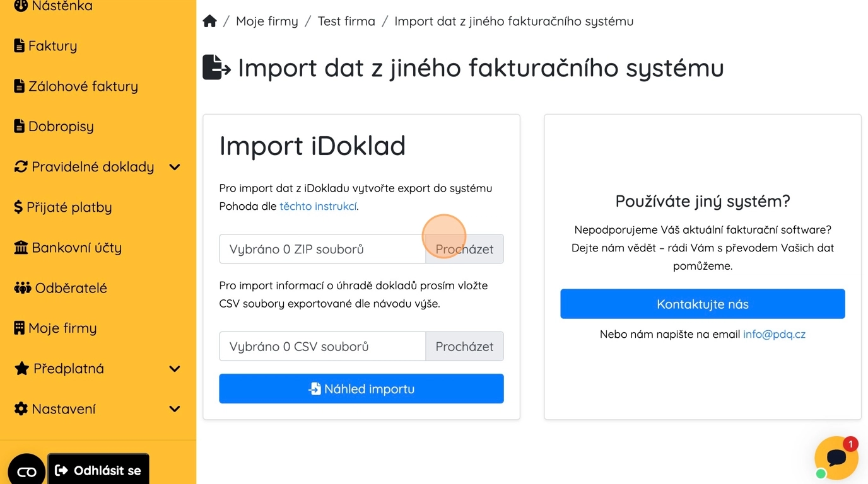Screen dimensions: 868x484
Task: Open the chat bubble widget
Action: pyautogui.click(x=836, y=458)
